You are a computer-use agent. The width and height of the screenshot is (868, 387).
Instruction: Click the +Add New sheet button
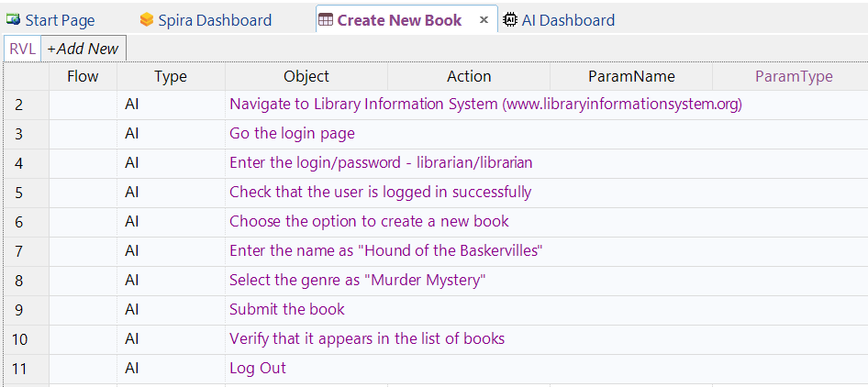pyautogui.click(x=83, y=49)
